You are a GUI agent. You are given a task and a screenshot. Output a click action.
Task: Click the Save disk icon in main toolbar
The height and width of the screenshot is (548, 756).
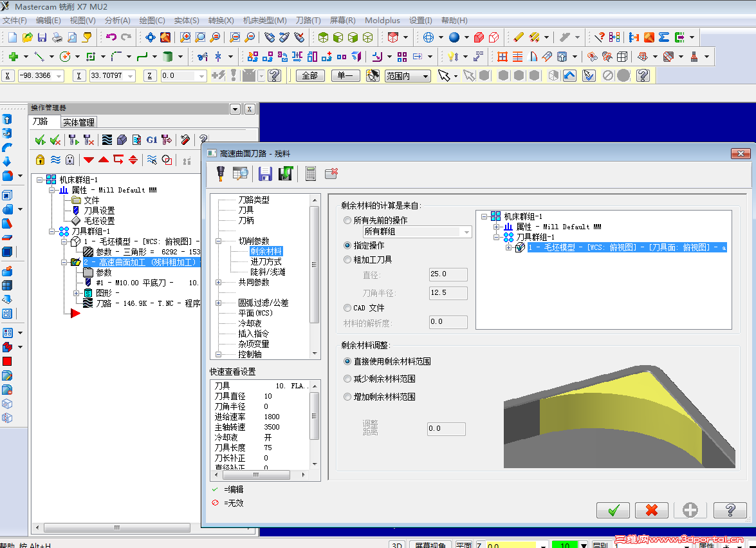(42, 37)
